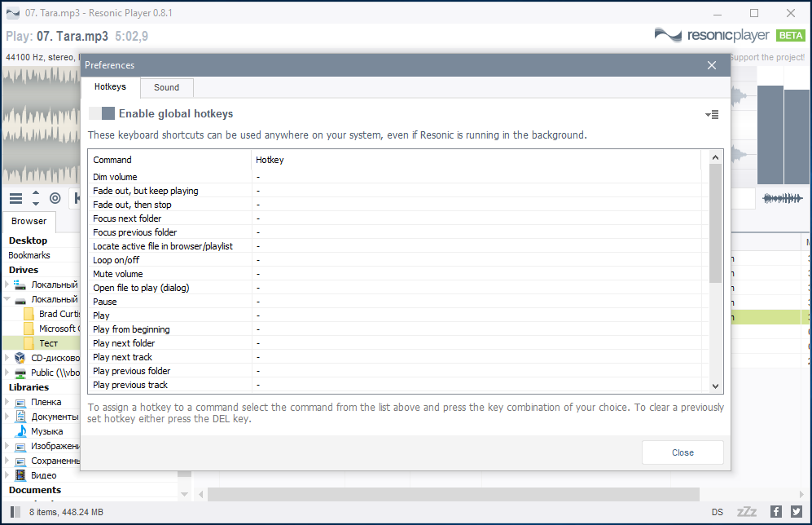
Task: Click the Support the project link
Action: pos(767,57)
